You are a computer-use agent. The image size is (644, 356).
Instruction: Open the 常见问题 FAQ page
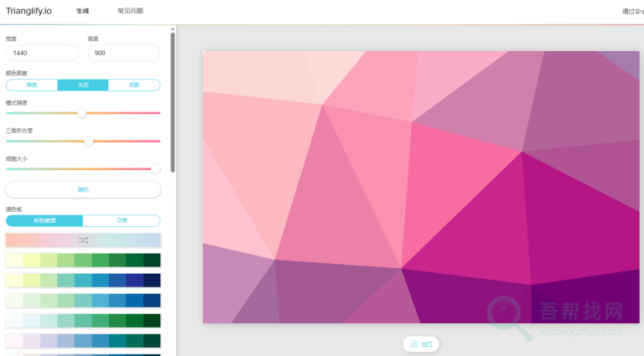(130, 11)
